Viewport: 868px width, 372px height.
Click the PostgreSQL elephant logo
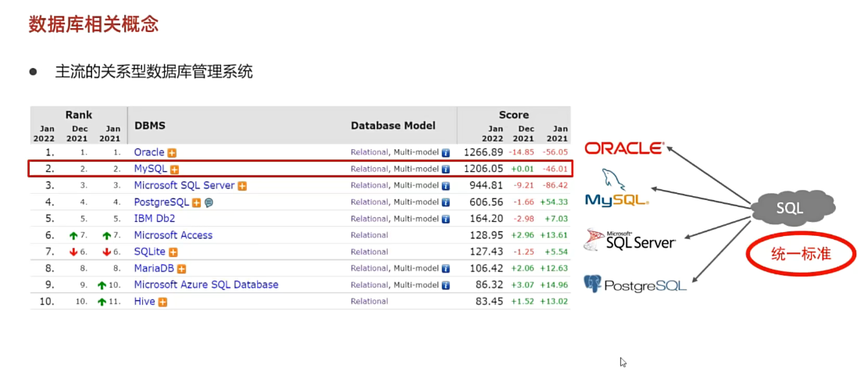[x=635, y=284]
